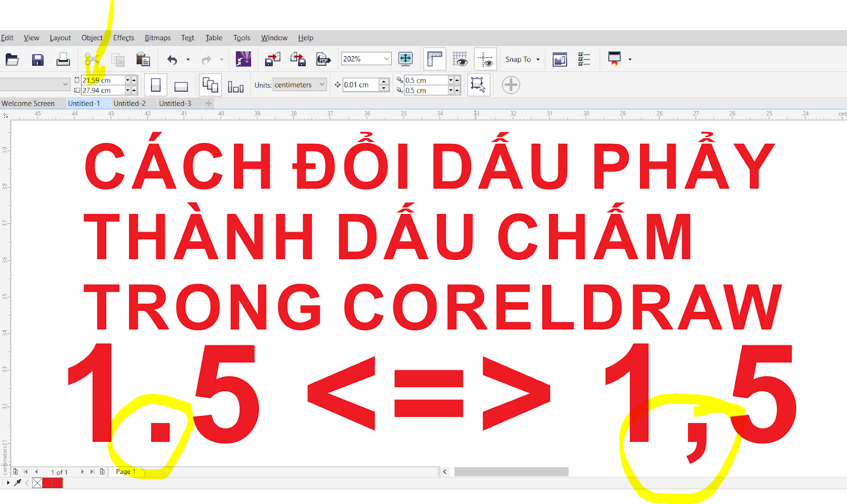The width and height of the screenshot is (847, 504).
Task: Go to last page button
Action: 92,471
